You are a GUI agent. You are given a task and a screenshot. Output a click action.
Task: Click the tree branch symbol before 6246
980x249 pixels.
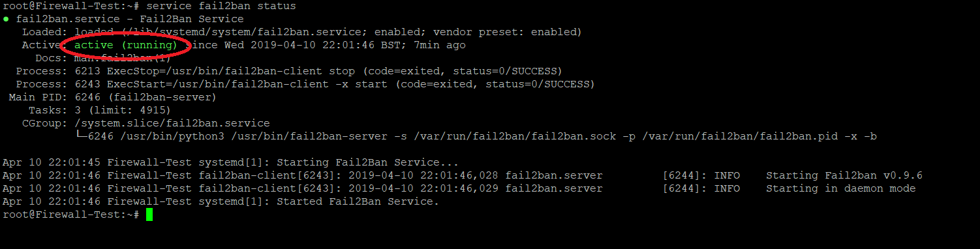(81, 136)
